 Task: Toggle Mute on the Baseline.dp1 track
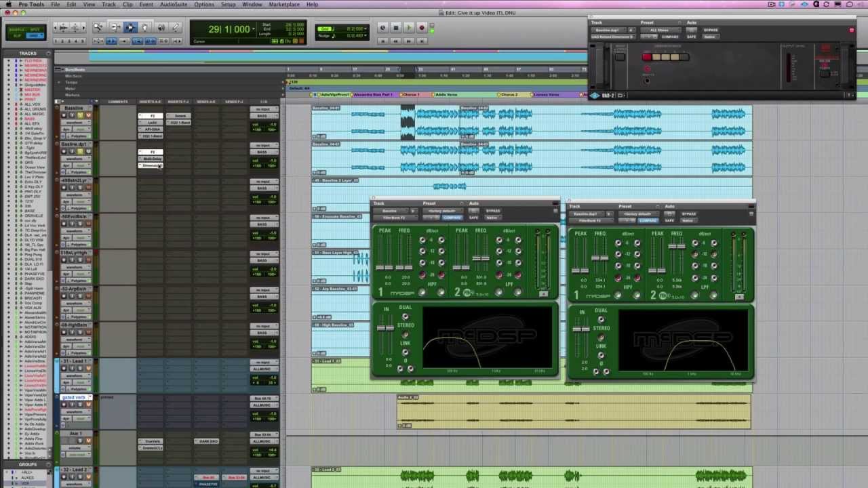[88, 151]
